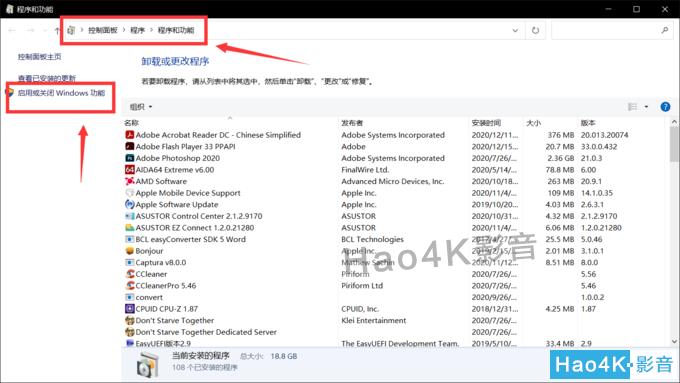Select Adobe Systems Incorporated on the Photoshop row

393,158
